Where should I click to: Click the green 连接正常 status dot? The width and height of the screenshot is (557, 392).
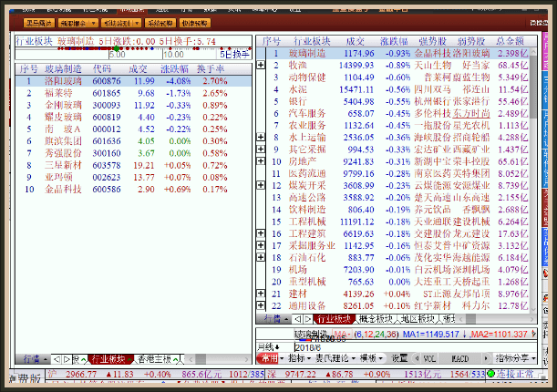coord(490,374)
